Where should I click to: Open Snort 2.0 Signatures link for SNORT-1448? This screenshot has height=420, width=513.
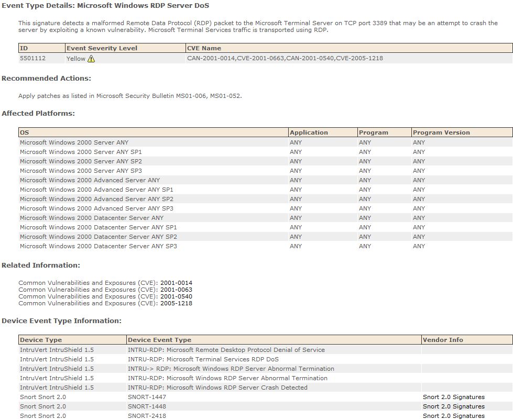tap(453, 406)
